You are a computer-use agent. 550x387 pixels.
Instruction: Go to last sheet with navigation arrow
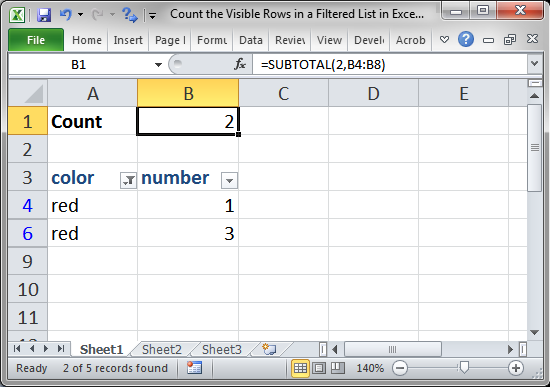click(x=61, y=349)
